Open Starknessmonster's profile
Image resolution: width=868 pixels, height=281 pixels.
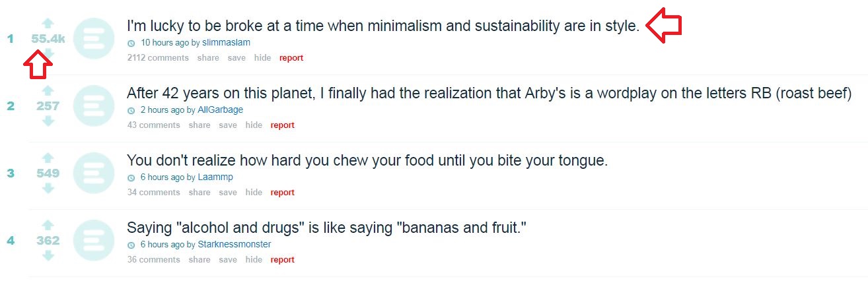(x=235, y=244)
